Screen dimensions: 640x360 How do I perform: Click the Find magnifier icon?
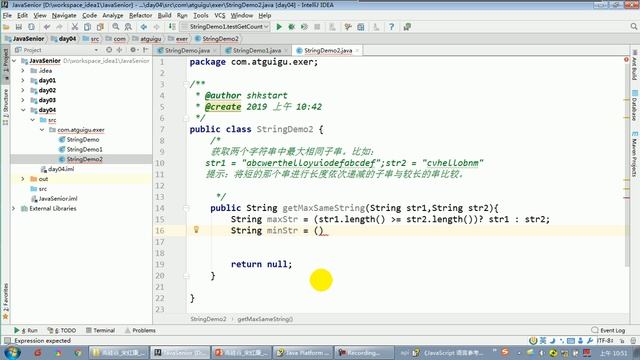116,27
